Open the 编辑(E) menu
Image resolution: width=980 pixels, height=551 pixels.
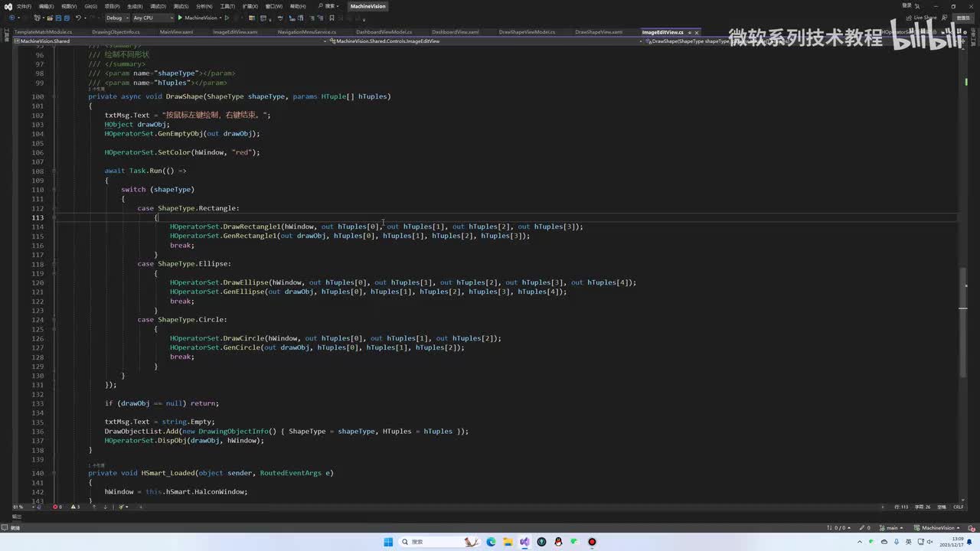coord(46,6)
